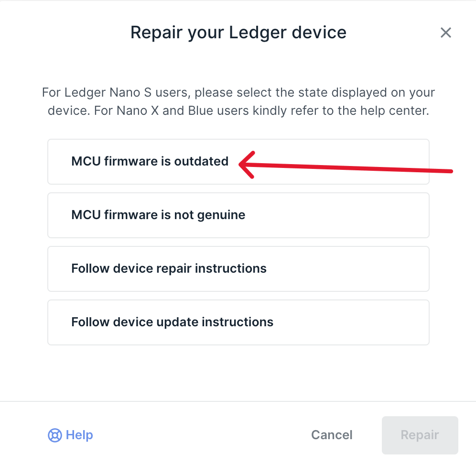Close the dialog without repairing
Viewport: 476px width, 465px height.
coord(332,435)
